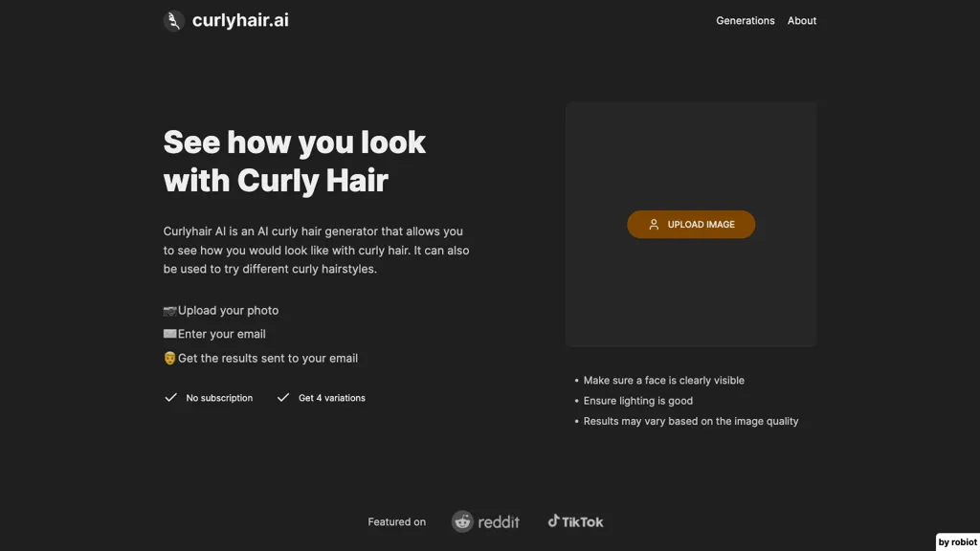
Task: Click the person icon in Upload Image
Action: 654,225
